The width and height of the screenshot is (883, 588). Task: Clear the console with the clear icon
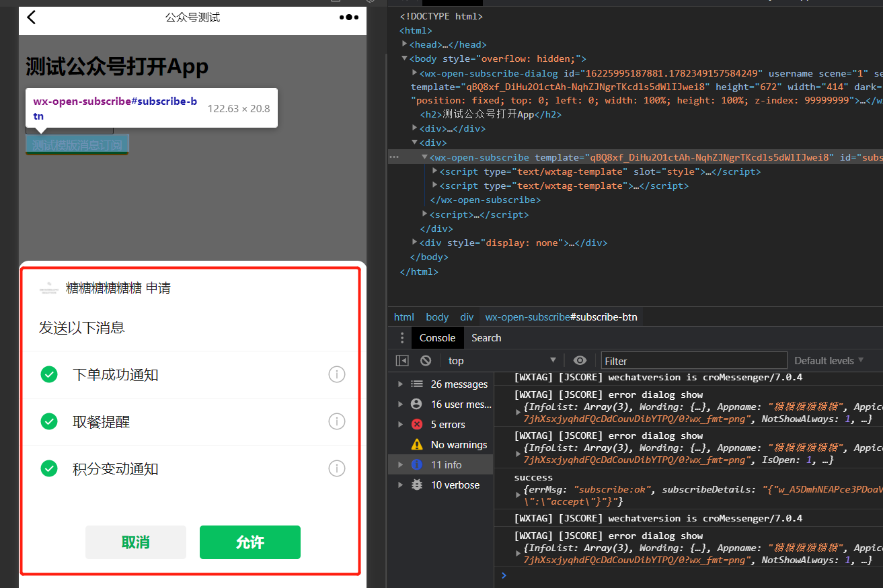[x=426, y=361]
